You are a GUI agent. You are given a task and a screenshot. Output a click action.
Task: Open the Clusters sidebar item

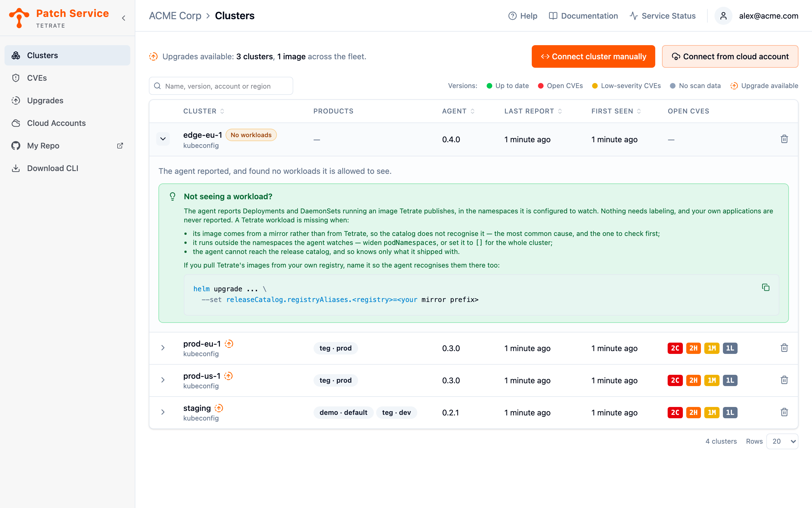(67, 55)
